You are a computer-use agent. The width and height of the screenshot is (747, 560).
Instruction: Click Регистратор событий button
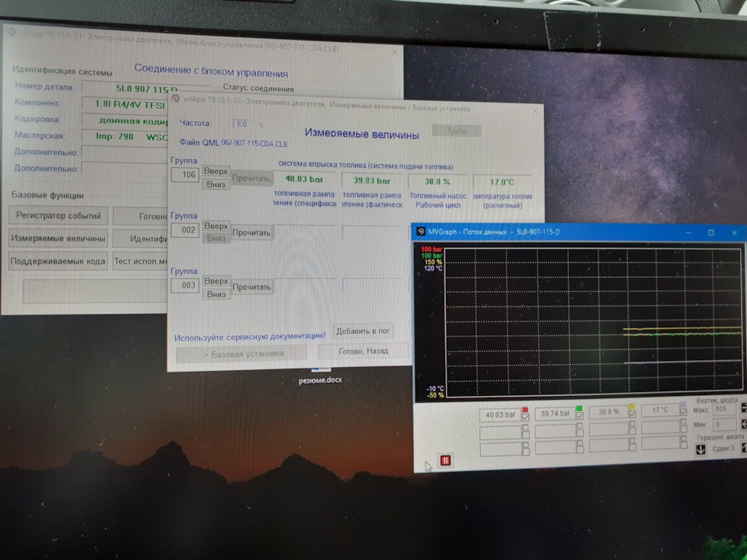tap(58, 215)
